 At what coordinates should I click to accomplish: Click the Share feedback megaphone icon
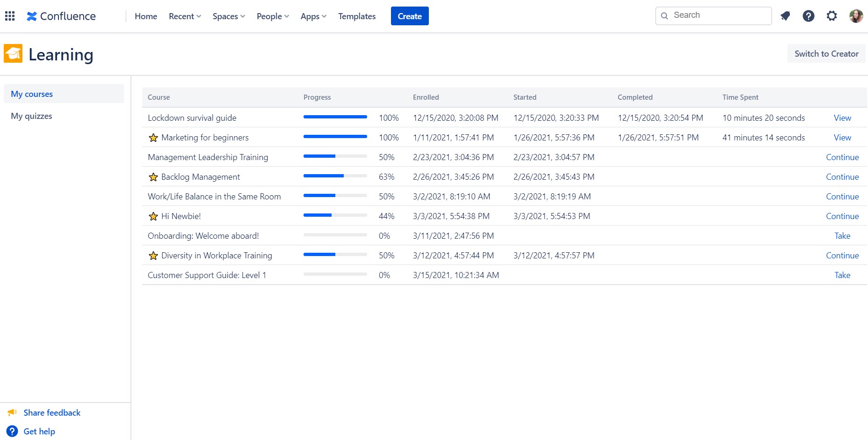pyautogui.click(x=12, y=412)
